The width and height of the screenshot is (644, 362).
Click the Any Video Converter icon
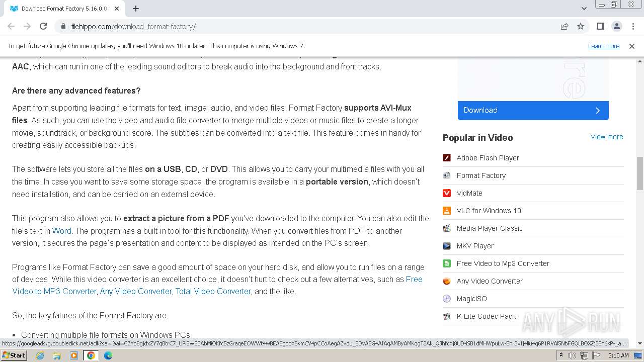[447, 281]
